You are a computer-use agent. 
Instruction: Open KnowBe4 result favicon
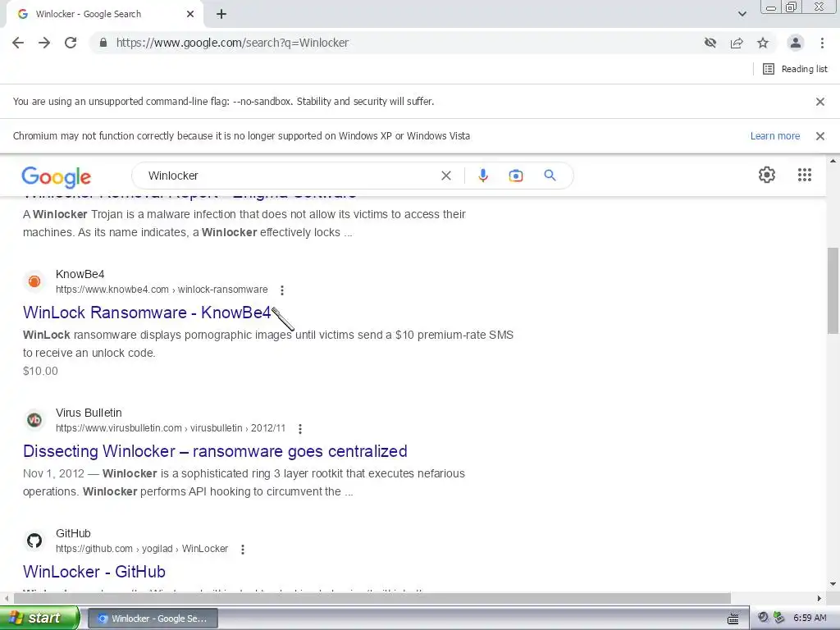point(34,281)
